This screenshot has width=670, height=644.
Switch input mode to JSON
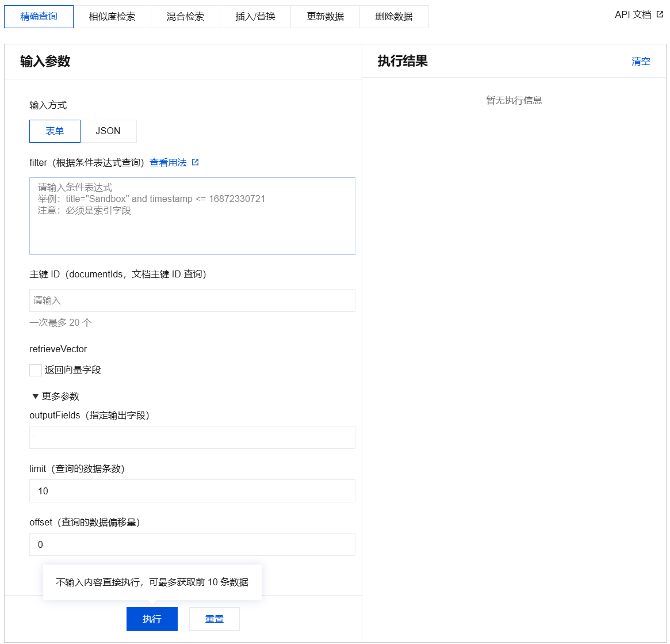point(108,131)
